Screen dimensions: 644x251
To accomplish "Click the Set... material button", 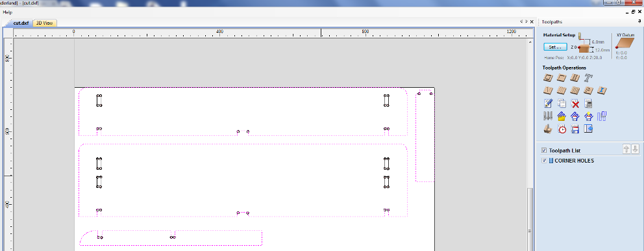I will tap(555, 47).
